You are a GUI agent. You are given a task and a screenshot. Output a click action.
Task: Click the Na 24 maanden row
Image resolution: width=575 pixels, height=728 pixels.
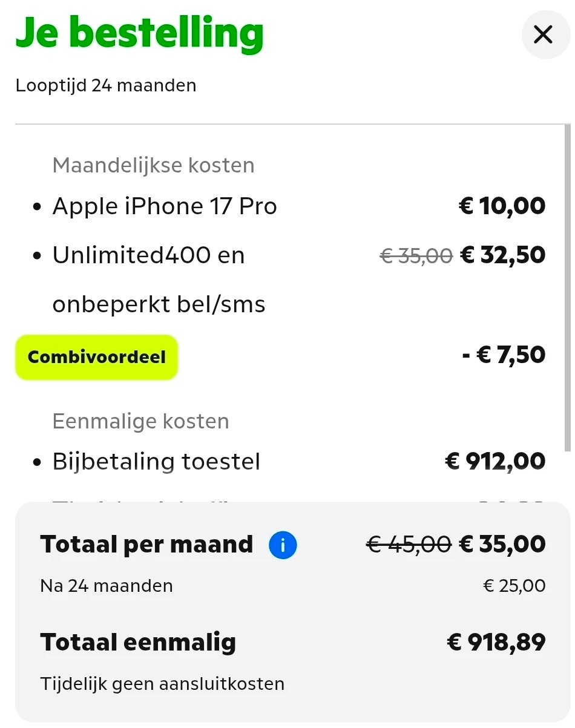(107, 586)
